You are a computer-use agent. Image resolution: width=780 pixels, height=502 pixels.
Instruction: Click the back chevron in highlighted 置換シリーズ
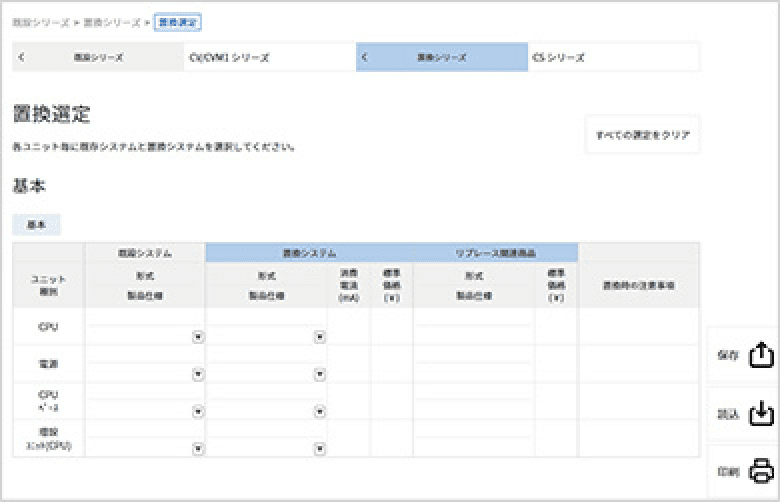pyautogui.click(x=364, y=57)
